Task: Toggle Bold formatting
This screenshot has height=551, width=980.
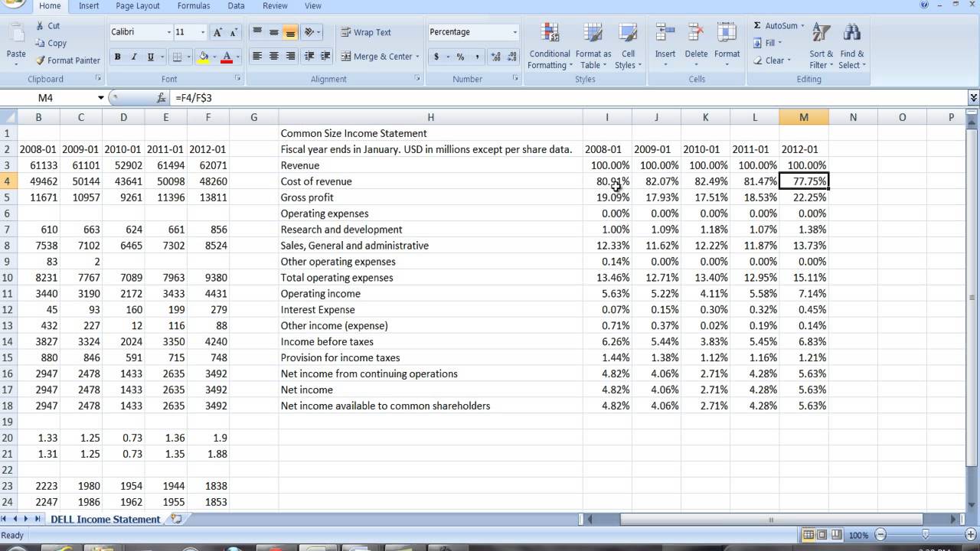Action: click(117, 57)
